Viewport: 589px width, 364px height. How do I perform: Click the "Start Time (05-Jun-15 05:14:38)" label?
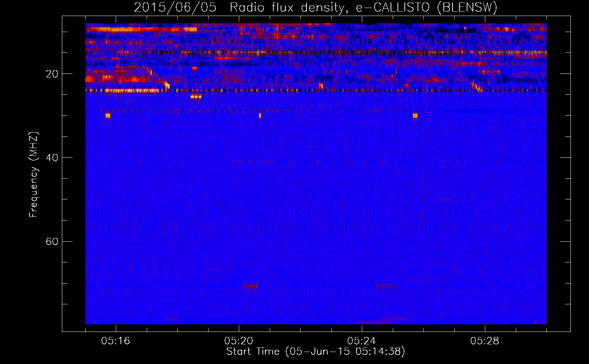316,352
